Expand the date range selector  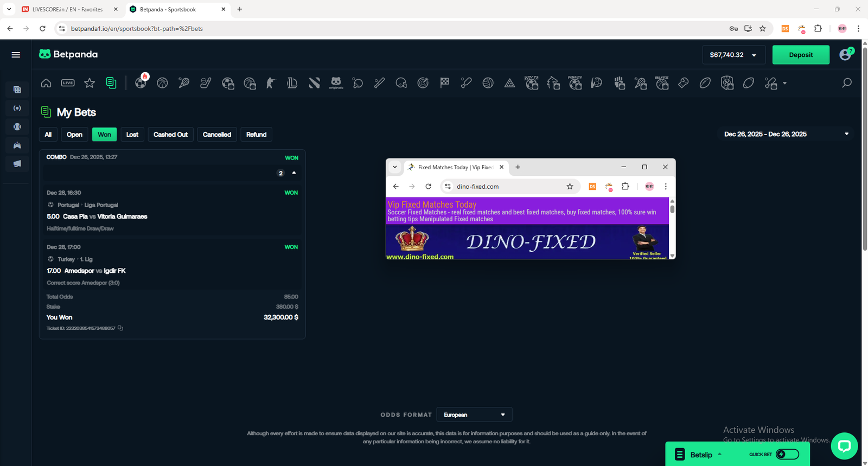pos(846,134)
